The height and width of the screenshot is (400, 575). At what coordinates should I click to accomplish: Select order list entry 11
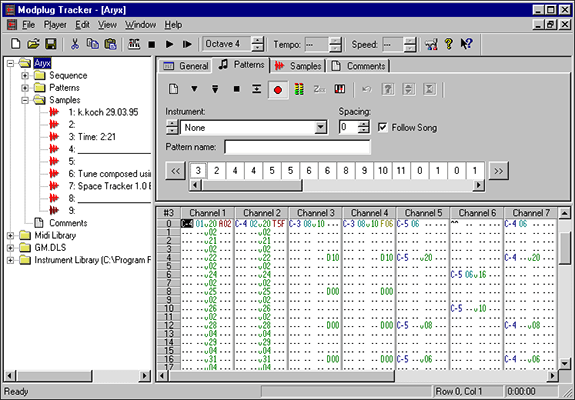point(401,170)
